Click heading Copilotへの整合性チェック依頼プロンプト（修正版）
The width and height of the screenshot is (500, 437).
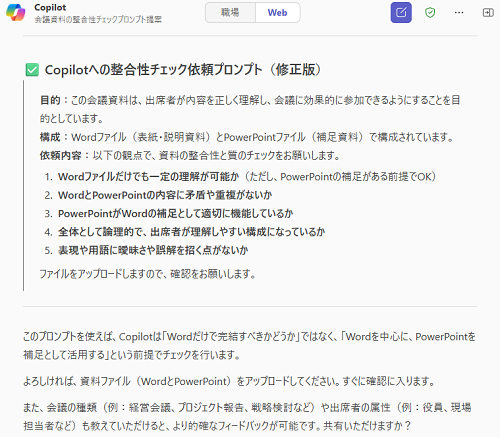[183, 70]
